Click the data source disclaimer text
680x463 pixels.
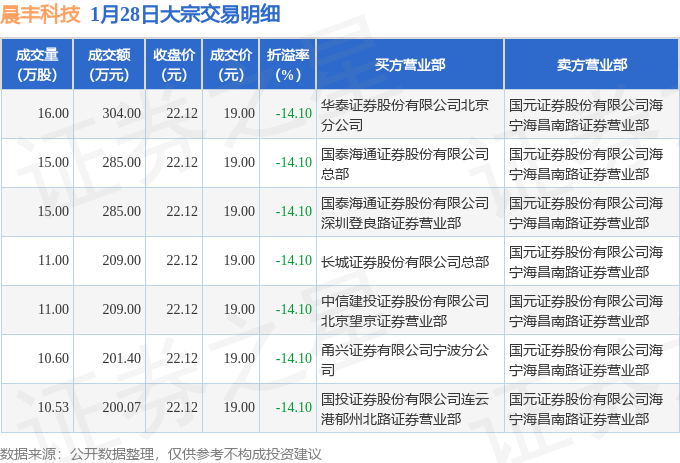tap(161, 454)
